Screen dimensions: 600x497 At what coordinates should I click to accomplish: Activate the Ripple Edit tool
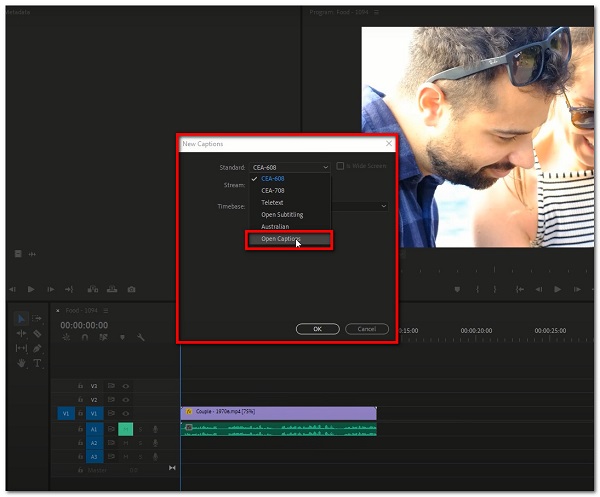tap(21, 333)
